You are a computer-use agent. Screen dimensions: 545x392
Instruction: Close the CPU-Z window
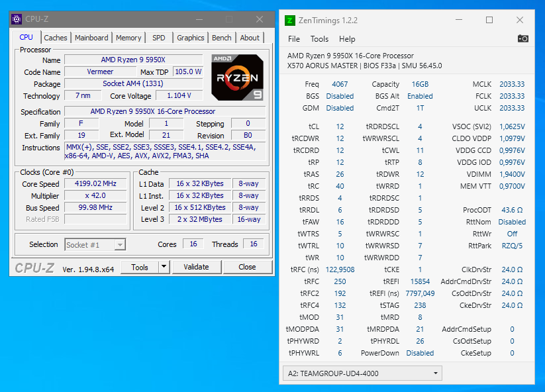click(260, 19)
